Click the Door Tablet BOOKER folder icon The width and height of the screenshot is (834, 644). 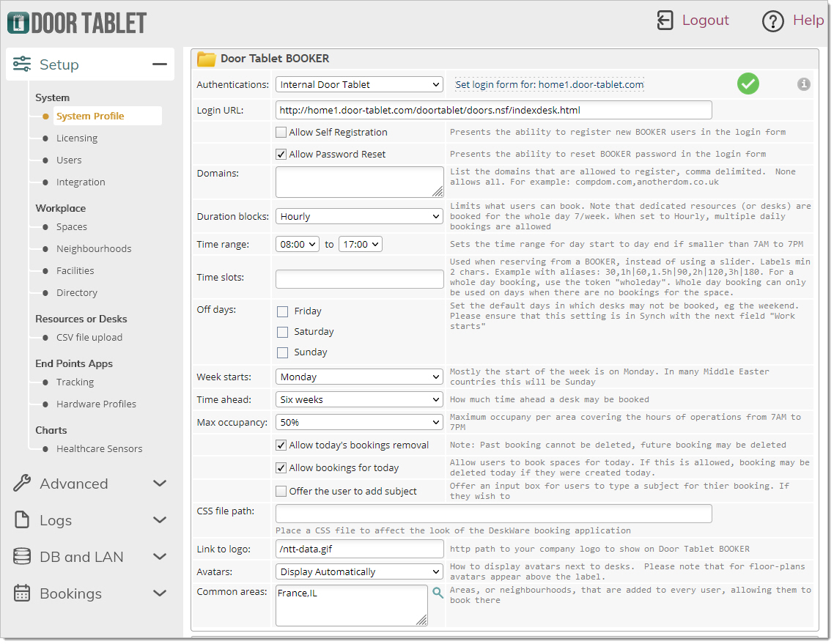(x=207, y=59)
